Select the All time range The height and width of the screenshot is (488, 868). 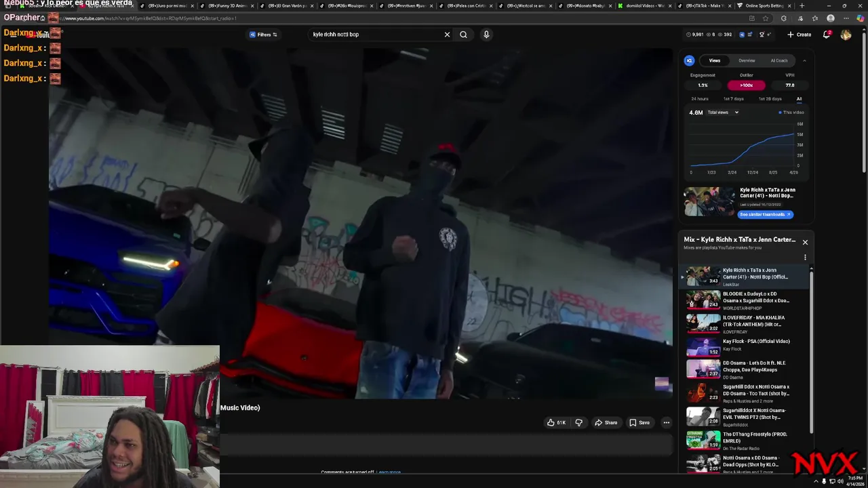tap(799, 99)
